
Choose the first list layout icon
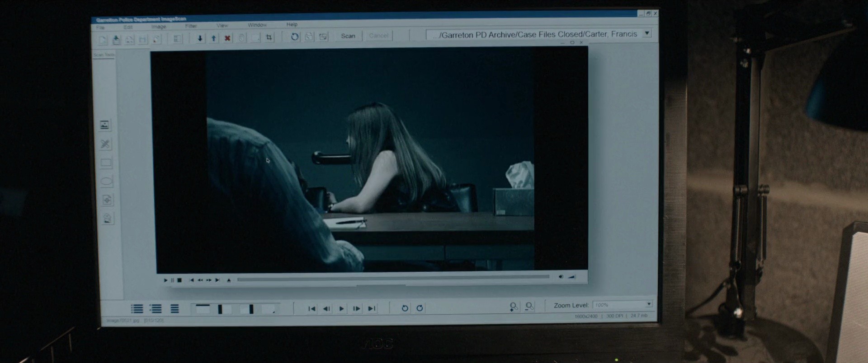[137, 309]
